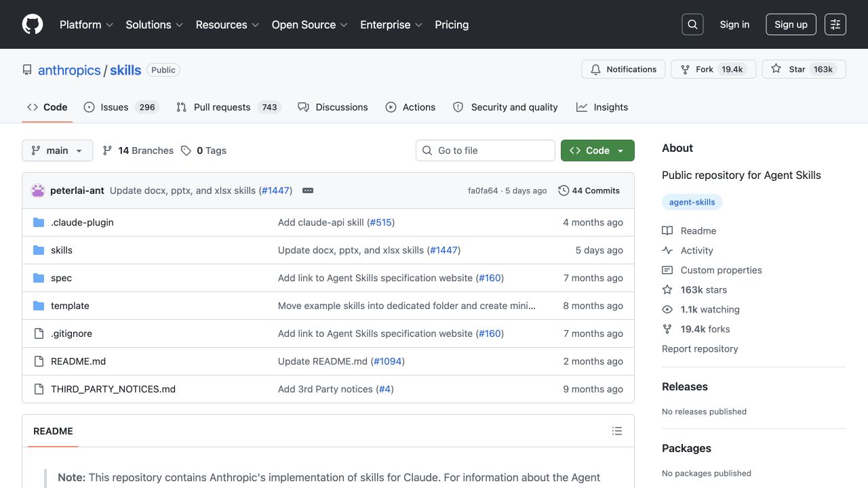
Task: Open the main branch switcher dropdown
Action: tap(57, 150)
